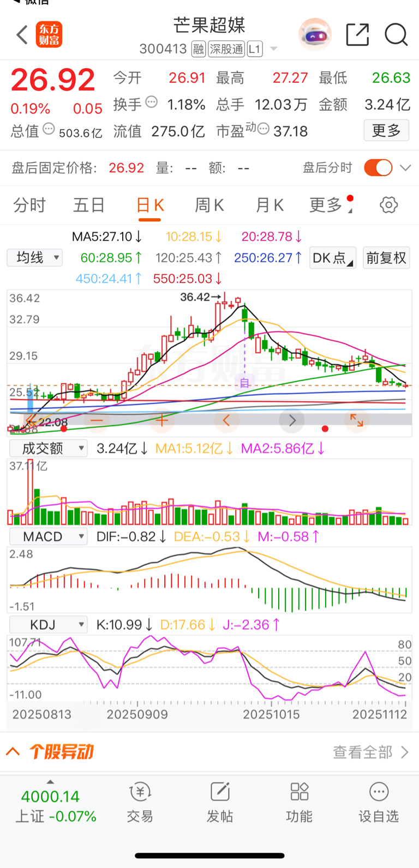Image resolution: width=419 pixels, height=868 pixels.
Task: Tap the 450:24.41 moving average value
Action: pyautogui.click(x=109, y=279)
